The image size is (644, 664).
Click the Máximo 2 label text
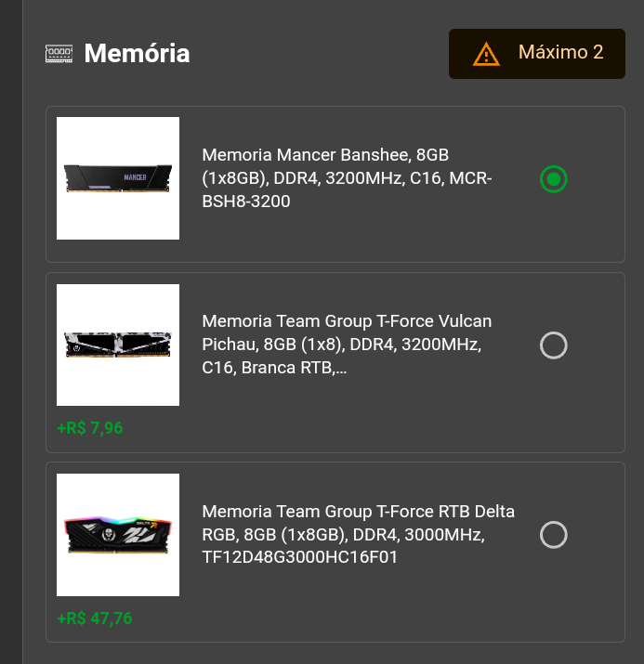(x=560, y=53)
